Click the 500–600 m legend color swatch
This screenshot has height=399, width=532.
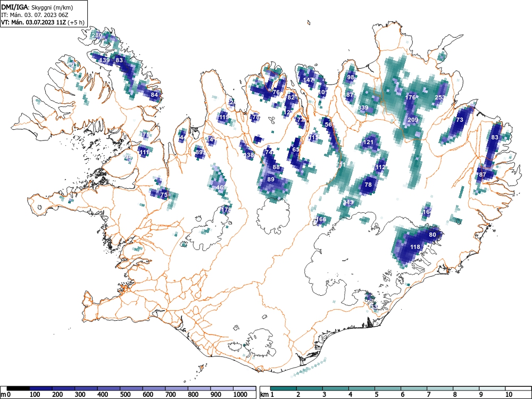coord(131,388)
